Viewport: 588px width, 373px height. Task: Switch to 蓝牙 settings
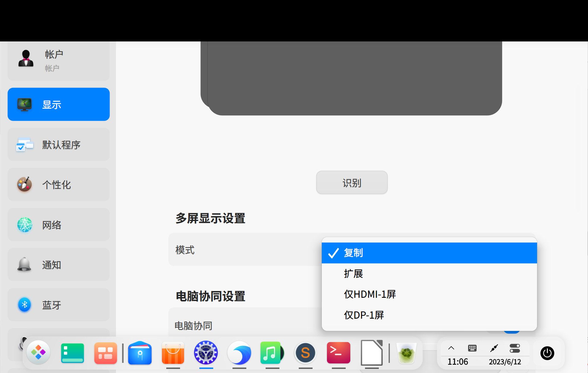(58, 305)
